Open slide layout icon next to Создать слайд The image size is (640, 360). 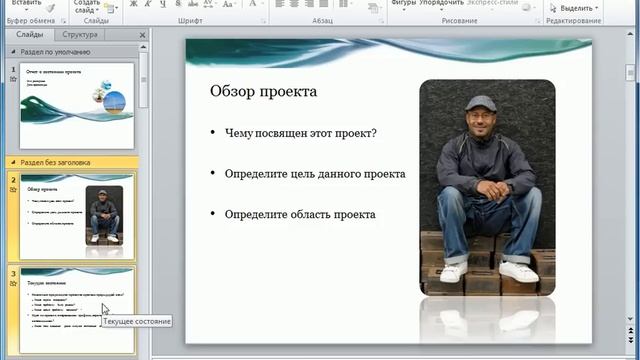[x=110, y=7]
